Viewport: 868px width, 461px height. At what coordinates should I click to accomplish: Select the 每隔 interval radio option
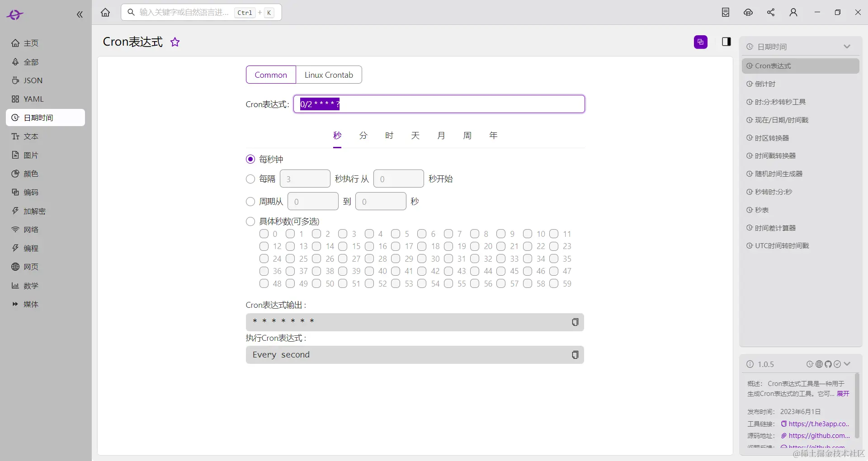pos(250,179)
